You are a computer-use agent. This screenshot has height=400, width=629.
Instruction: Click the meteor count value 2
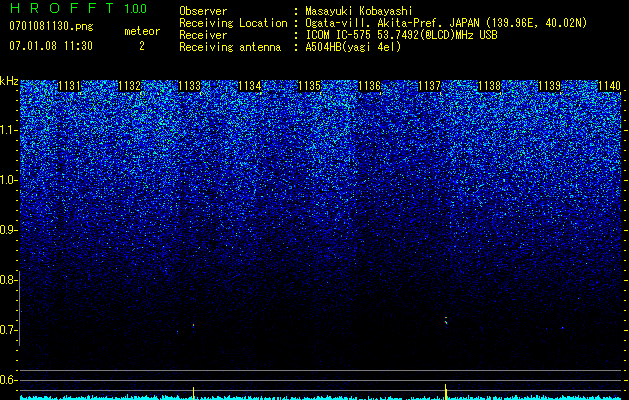click(x=142, y=46)
